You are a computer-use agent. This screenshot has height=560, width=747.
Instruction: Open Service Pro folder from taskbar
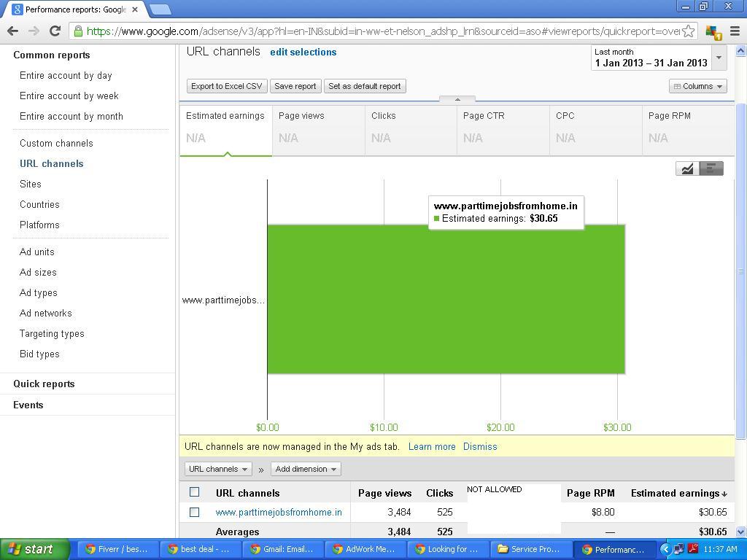(x=530, y=549)
